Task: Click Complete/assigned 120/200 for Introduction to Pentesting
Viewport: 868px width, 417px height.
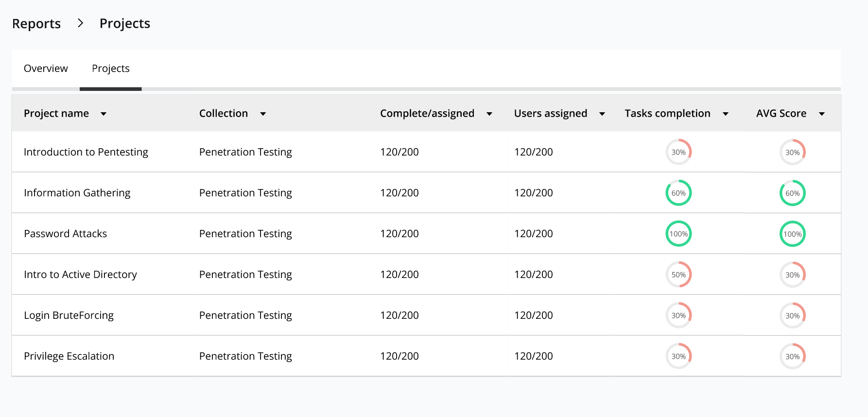Action: 399,152
